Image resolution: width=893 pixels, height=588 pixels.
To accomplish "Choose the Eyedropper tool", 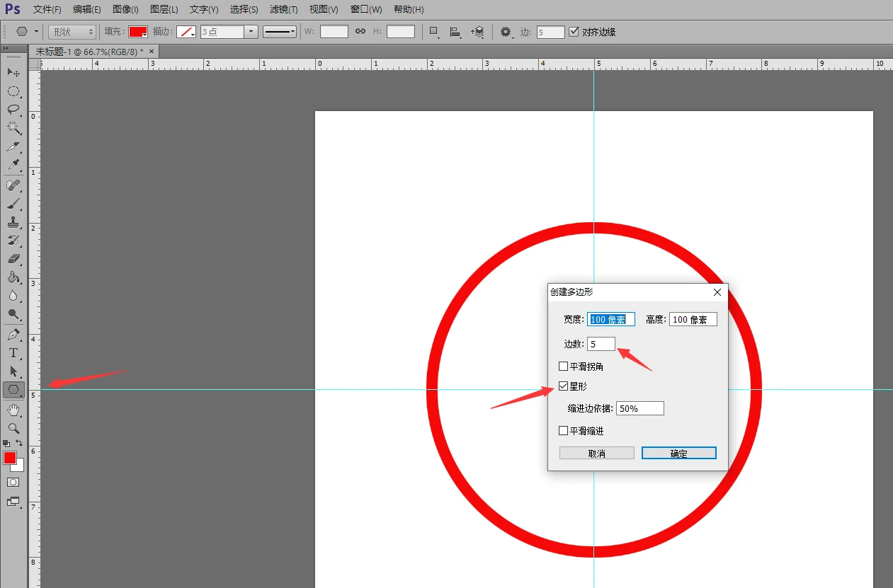I will [13, 166].
